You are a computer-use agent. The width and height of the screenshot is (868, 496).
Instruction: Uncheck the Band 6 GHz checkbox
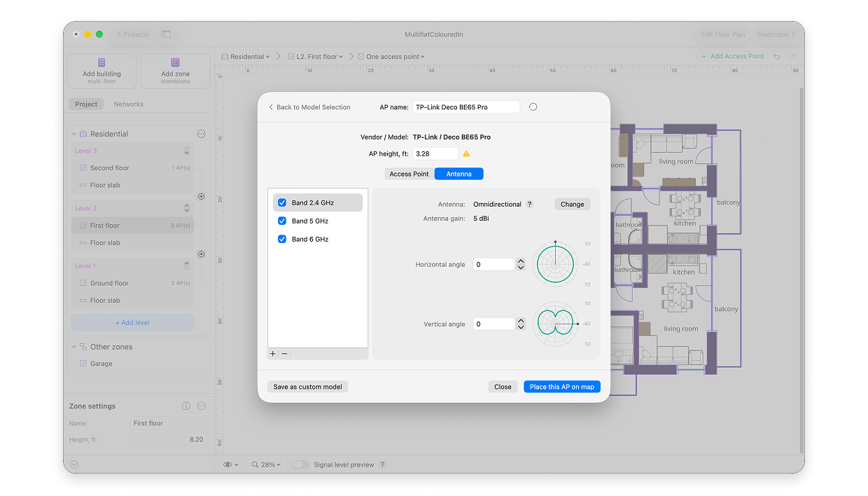click(282, 239)
